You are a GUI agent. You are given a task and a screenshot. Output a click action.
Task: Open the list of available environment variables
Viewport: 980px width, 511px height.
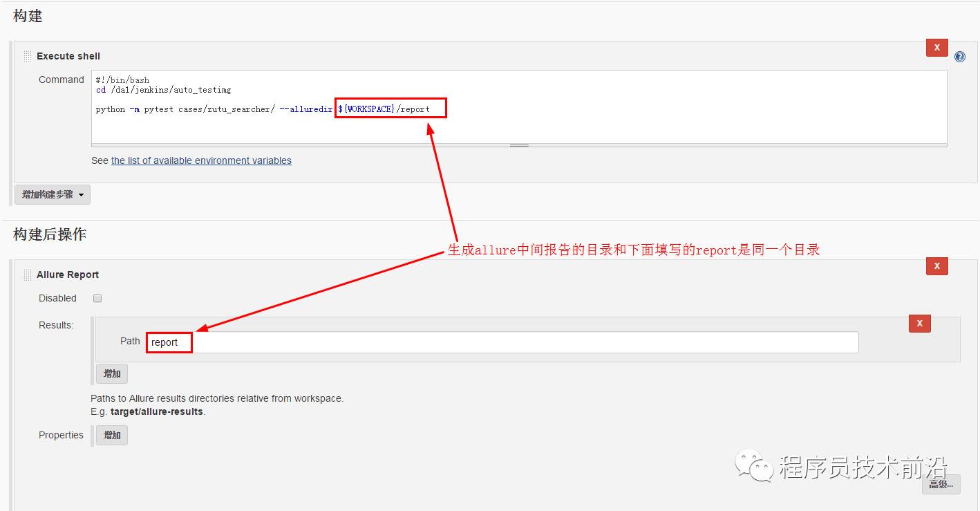(201, 160)
